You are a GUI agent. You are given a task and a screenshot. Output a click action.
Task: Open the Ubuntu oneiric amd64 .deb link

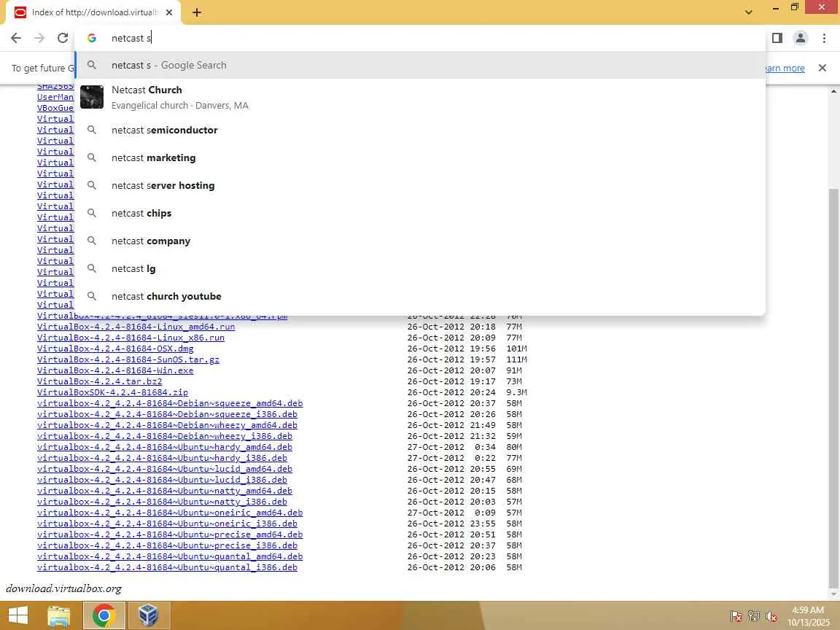pyautogui.click(x=170, y=513)
